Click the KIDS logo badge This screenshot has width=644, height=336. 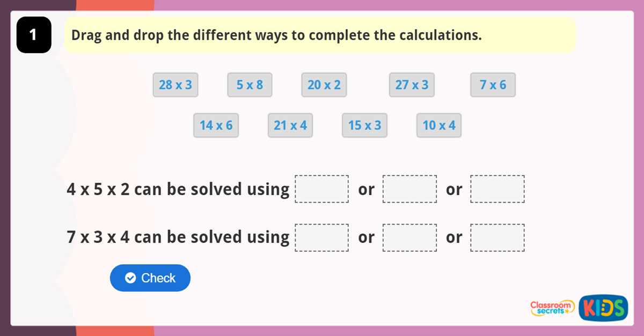[x=603, y=308]
